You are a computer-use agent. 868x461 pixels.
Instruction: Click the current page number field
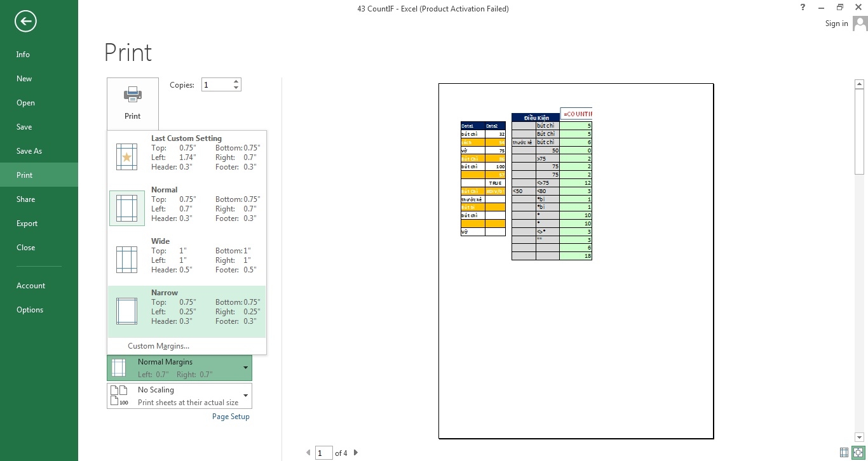324,453
